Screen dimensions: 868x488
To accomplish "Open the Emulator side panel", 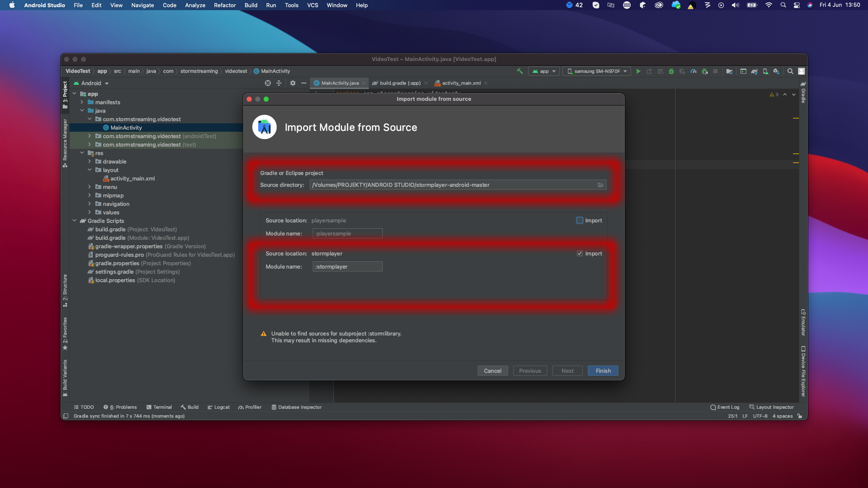I will (803, 322).
